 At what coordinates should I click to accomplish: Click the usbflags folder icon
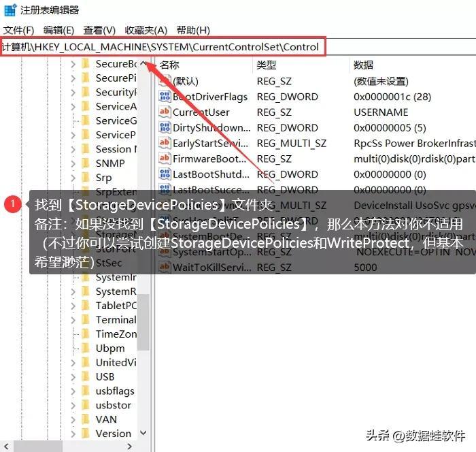[86, 391]
